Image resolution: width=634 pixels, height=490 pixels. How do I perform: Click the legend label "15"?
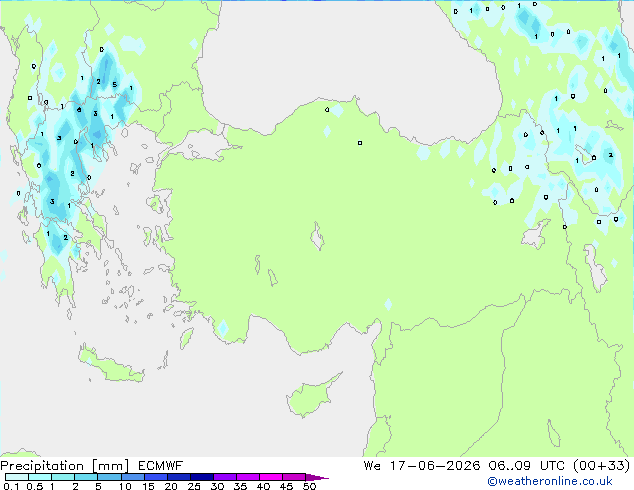click(x=148, y=486)
